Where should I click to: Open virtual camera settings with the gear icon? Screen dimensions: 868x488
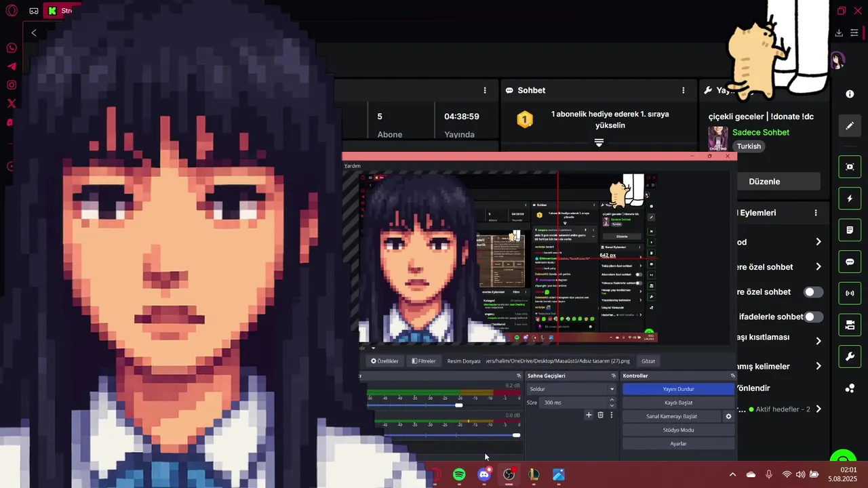coord(729,416)
